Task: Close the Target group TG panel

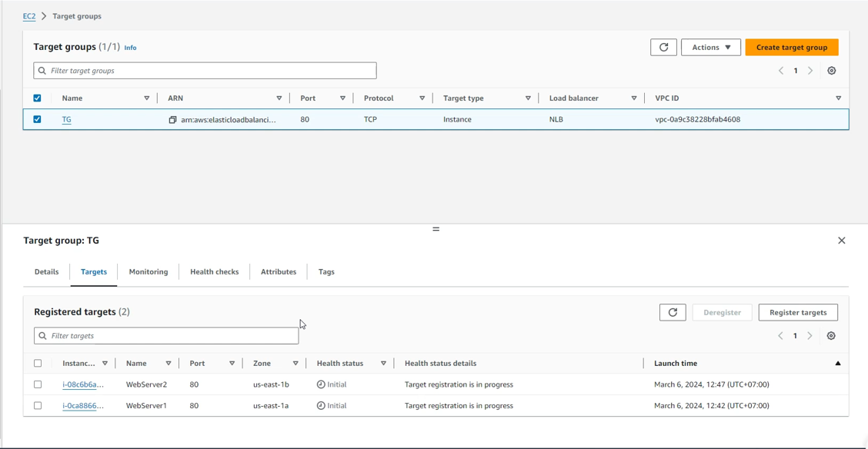Action: [841, 241]
